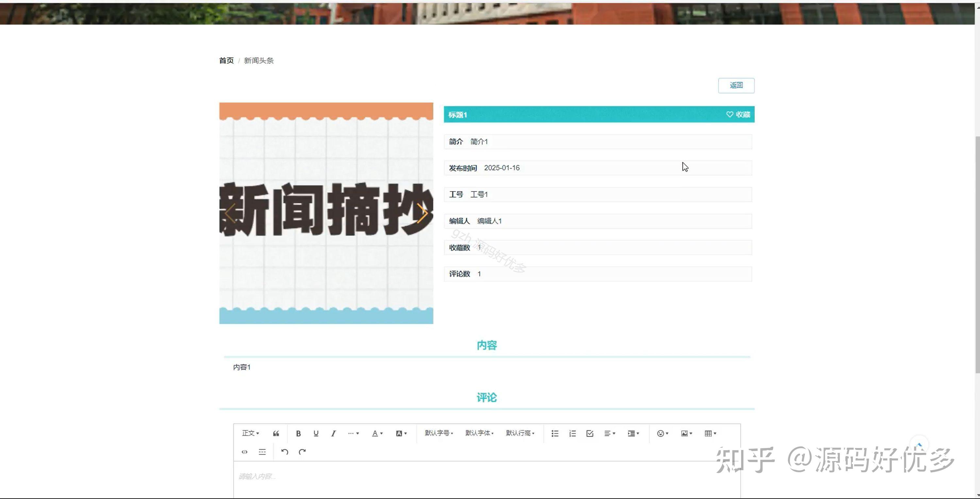Click the blockquote icon in the editor toolbar
Viewport: 980px width, 499px height.
click(x=276, y=433)
